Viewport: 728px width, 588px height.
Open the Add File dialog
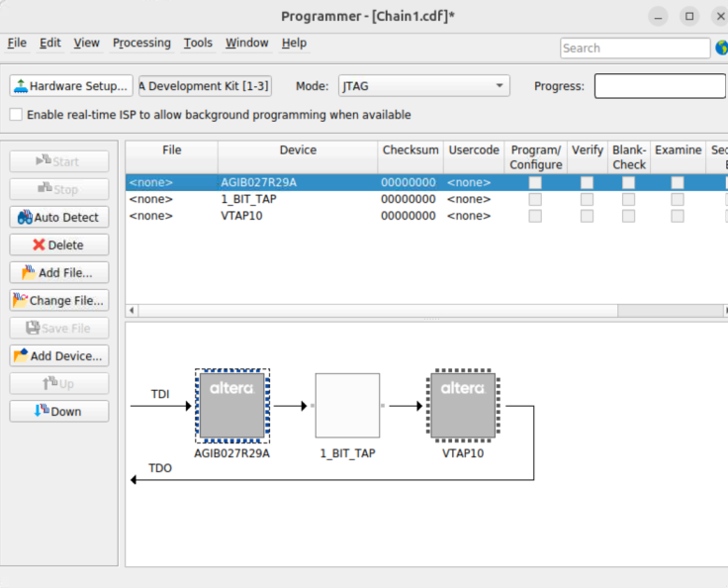(x=59, y=272)
